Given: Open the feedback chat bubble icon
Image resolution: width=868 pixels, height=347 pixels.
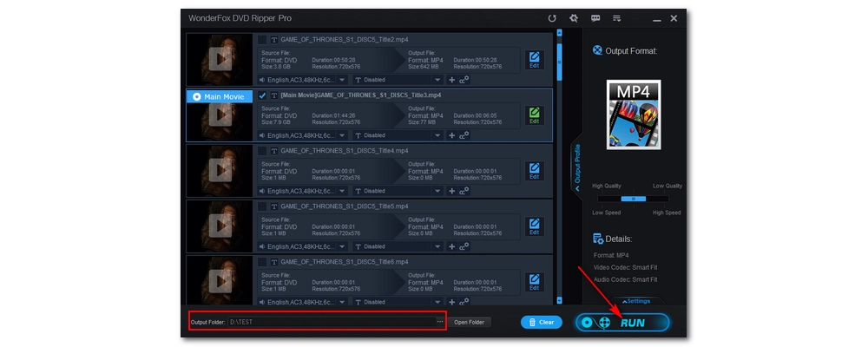Looking at the screenshot, I should click(x=595, y=17).
